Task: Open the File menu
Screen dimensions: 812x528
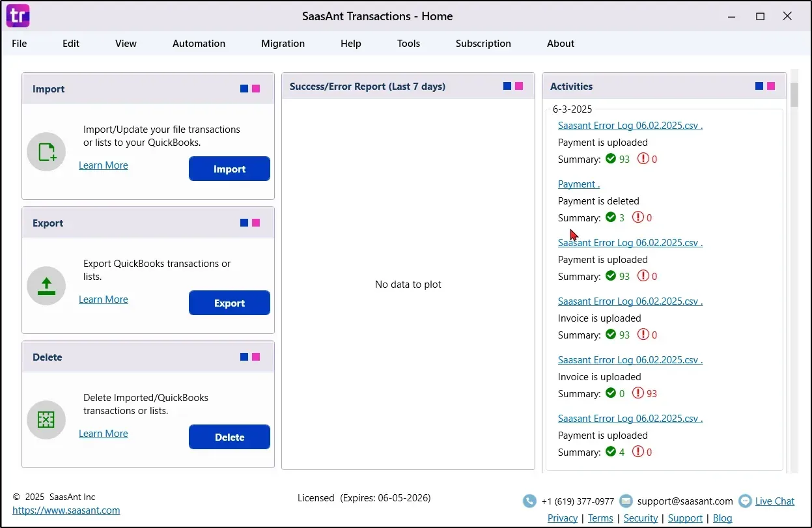Action: (20, 44)
